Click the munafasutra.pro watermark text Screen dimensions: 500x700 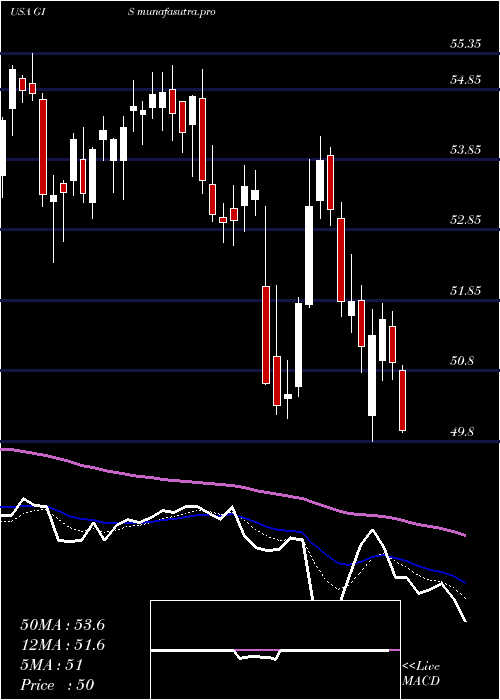click(177, 12)
